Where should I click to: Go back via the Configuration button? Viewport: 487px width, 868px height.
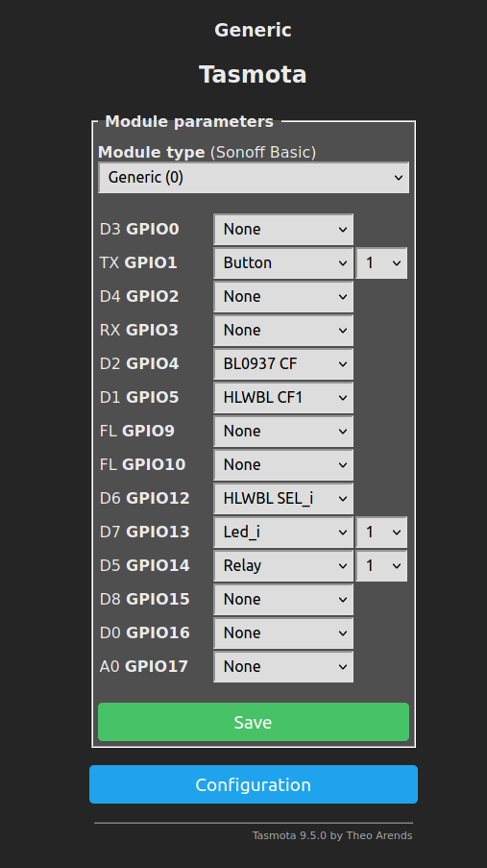tap(254, 784)
